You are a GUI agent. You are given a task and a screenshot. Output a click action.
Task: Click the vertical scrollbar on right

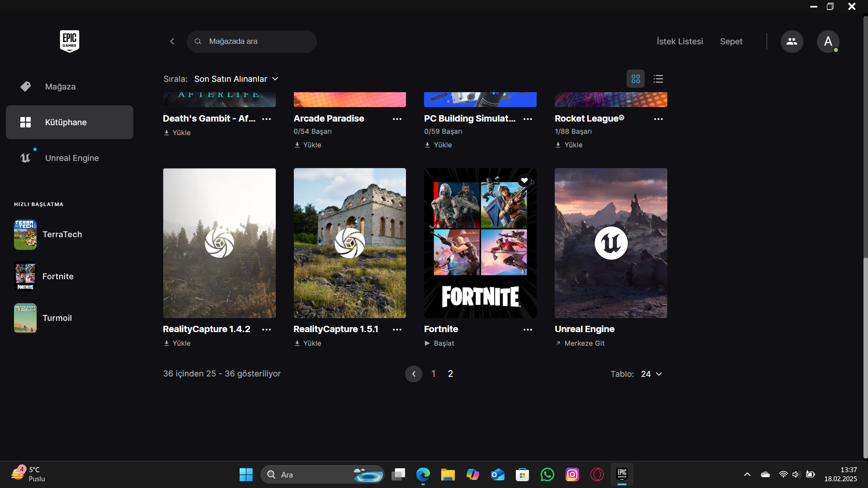click(x=865, y=357)
